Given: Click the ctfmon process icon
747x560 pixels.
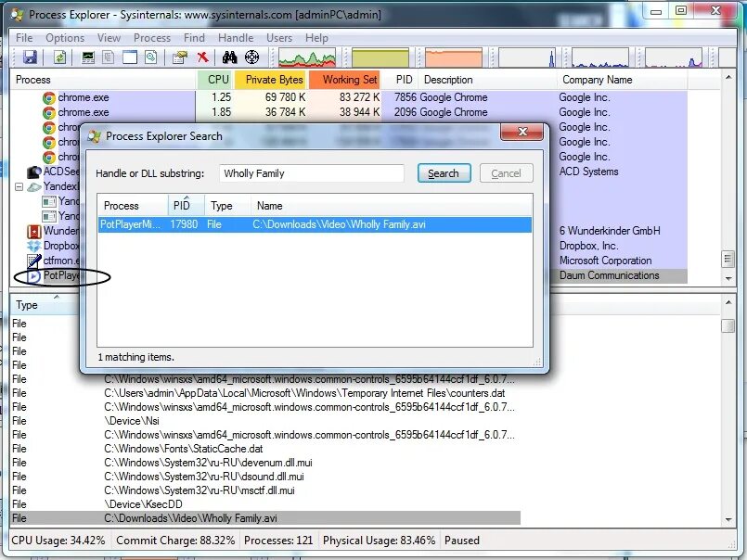Looking at the screenshot, I should tap(34, 261).
